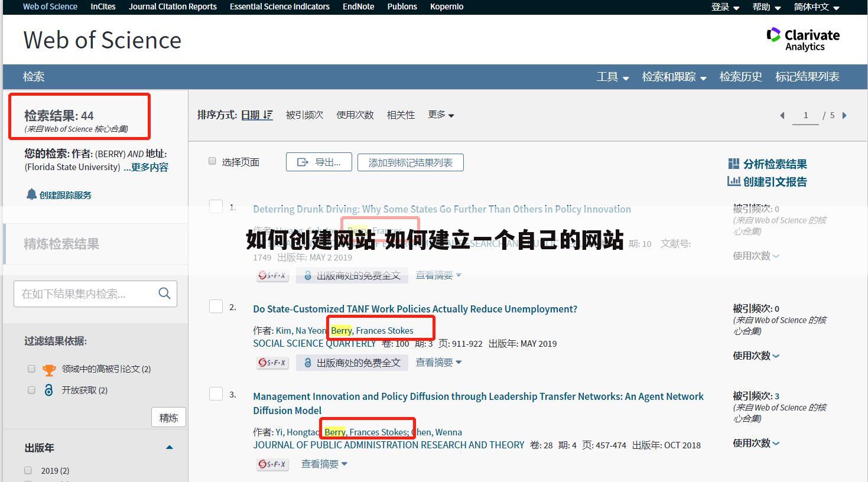Open author Chen, Wenna link
This screenshot has width=868, height=482.
437,432
